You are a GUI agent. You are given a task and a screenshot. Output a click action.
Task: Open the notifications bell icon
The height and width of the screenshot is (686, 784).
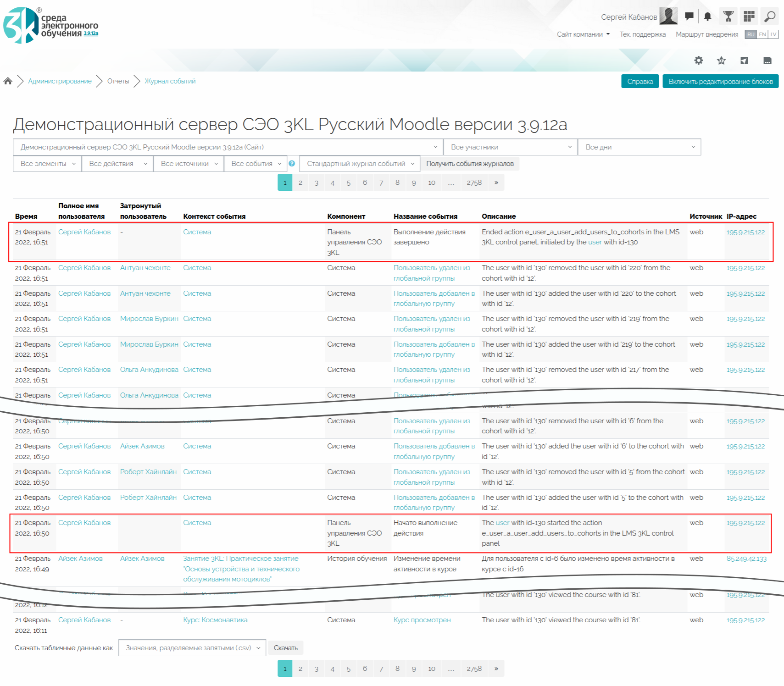pyautogui.click(x=707, y=17)
